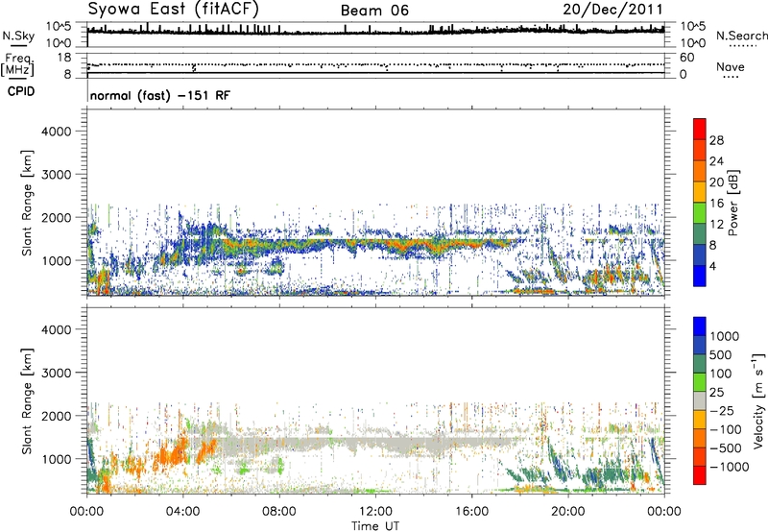Click the gray Velocity colorbar segment between 25 and -25
Screen dimensions: 768x532
click(700, 400)
